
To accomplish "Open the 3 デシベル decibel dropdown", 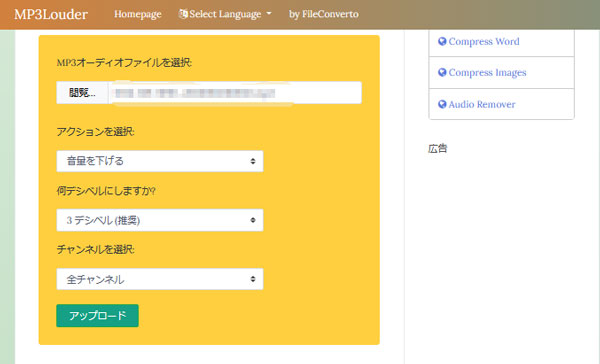I will (160, 220).
